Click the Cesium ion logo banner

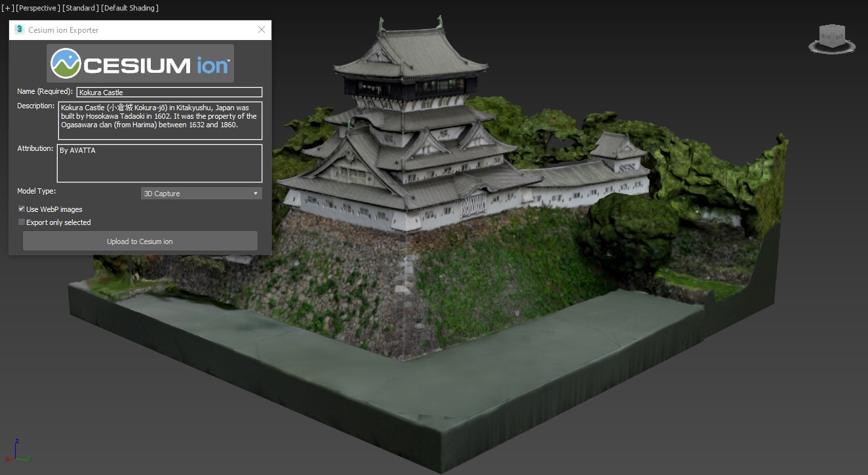point(140,64)
